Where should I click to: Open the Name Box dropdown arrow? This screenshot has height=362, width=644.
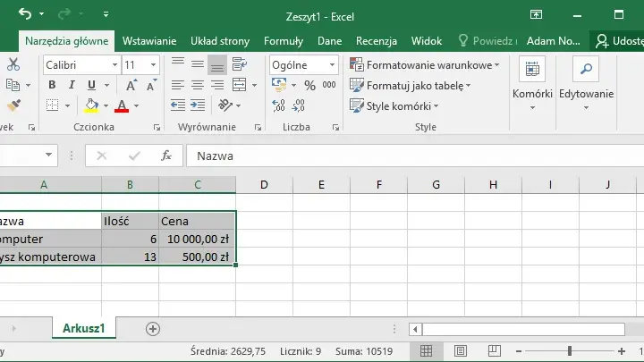click(x=48, y=155)
